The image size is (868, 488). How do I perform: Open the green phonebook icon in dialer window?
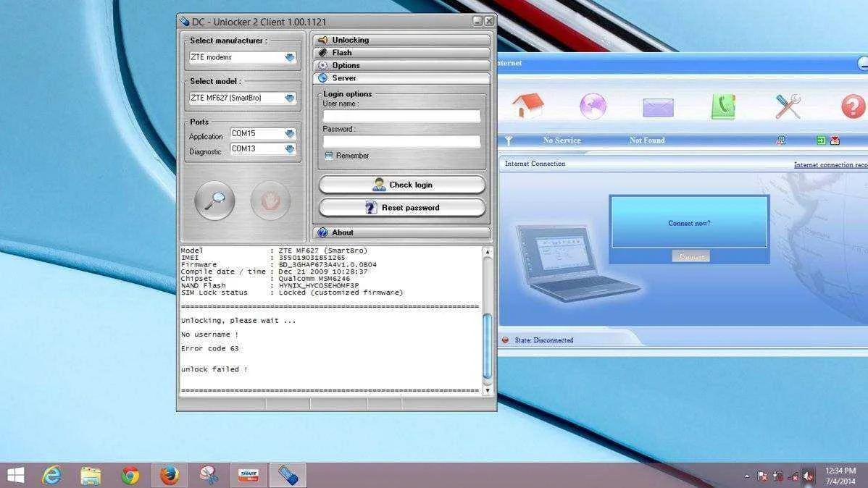(x=723, y=106)
